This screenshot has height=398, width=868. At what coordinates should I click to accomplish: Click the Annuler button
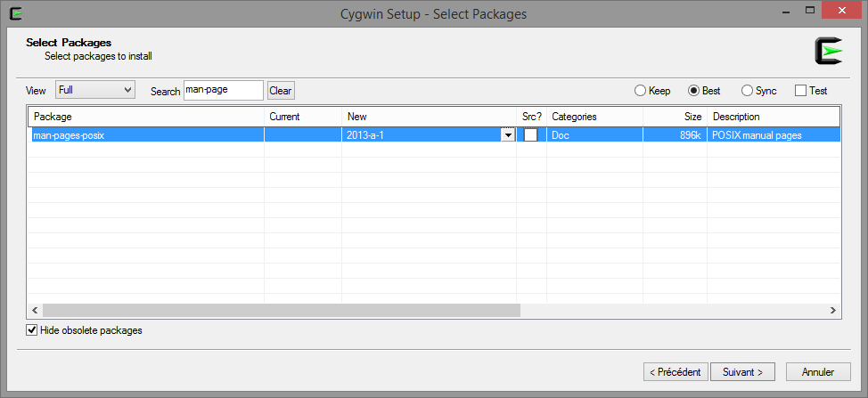[x=818, y=372]
